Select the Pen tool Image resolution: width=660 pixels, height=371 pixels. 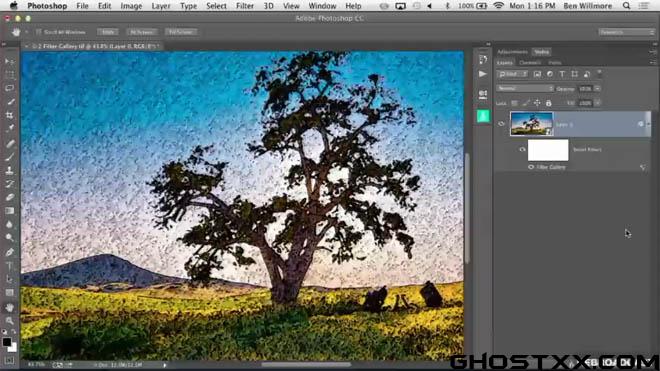point(9,252)
